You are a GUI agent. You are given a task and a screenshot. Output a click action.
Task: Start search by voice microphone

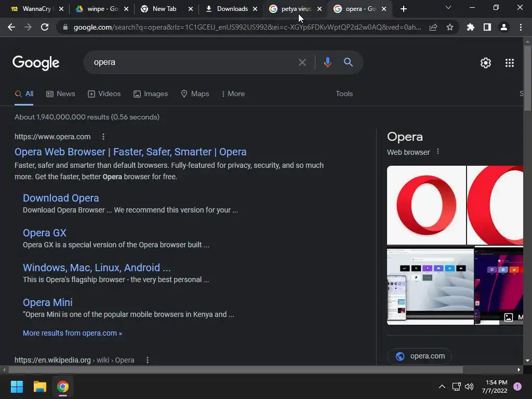[327, 62]
